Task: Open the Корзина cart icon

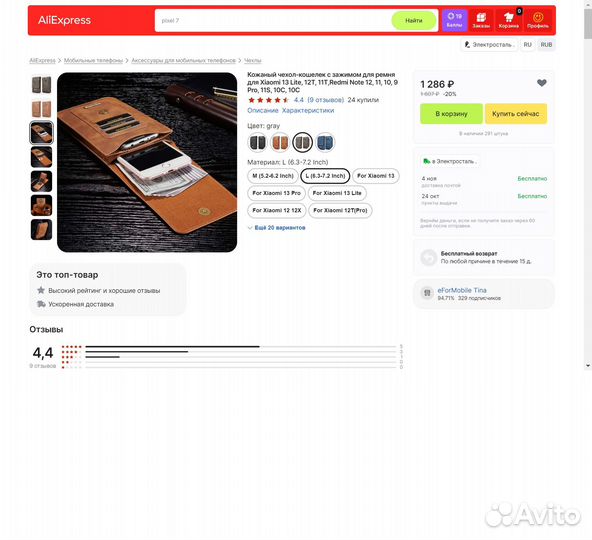Action: (509, 20)
